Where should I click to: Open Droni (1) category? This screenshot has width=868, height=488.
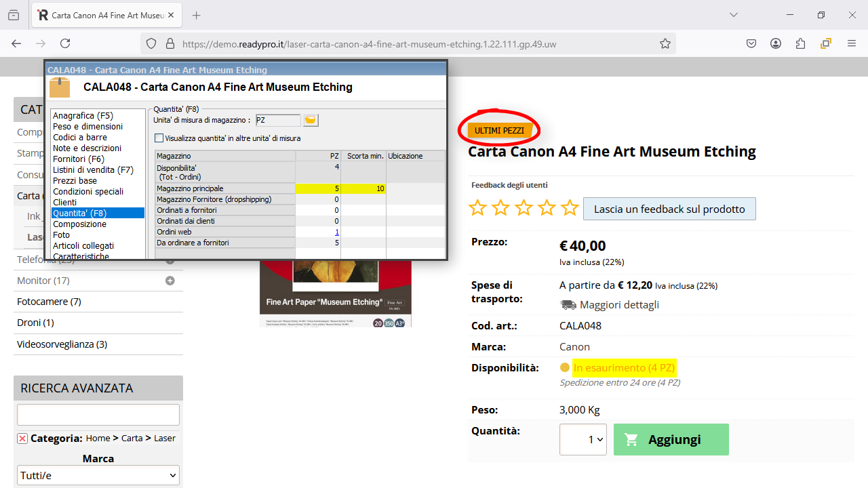35,323
